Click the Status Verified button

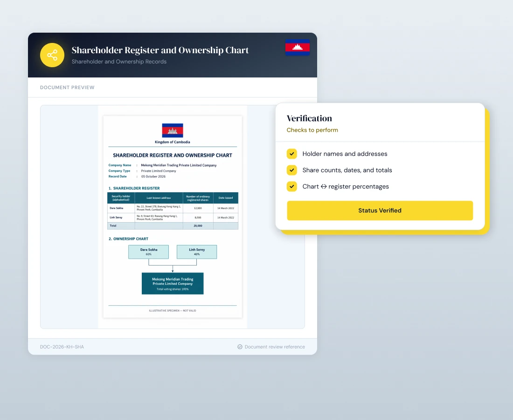pyautogui.click(x=380, y=210)
